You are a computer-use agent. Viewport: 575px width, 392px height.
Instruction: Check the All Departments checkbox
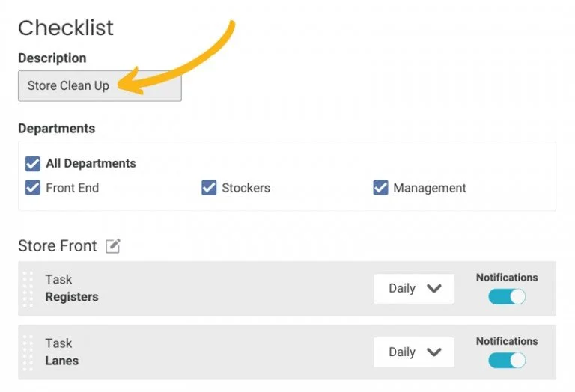tap(33, 164)
